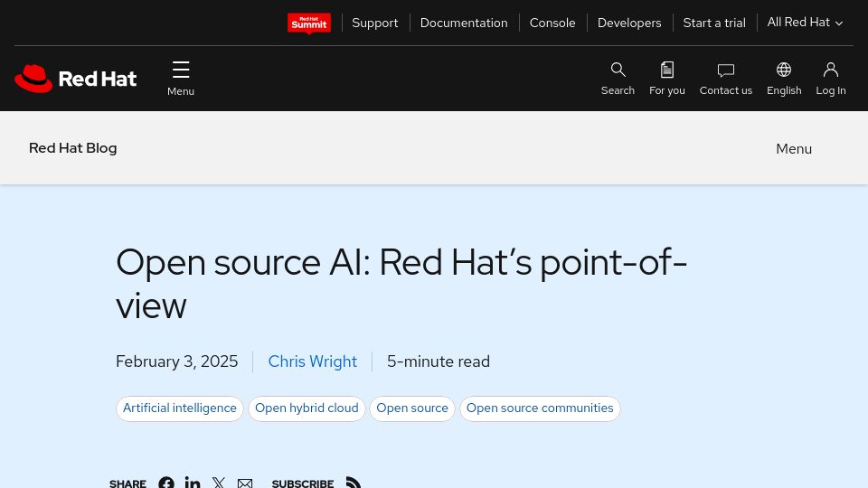Image resolution: width=868 pixels, height=488 pixels.
Task: Open the Console link
Action: tap(552, 23)
